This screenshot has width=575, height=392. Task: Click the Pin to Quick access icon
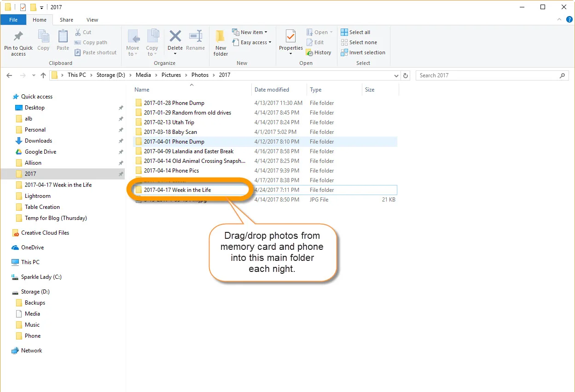tap(18, 37)
